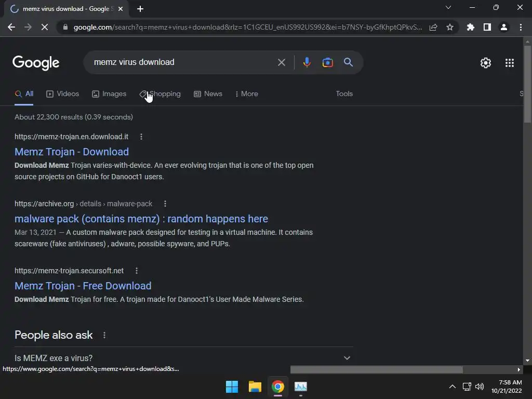Viewport: 532px width, 399px height.
Task: Open the tab search dropdown arrow
Action: [448, 7]
